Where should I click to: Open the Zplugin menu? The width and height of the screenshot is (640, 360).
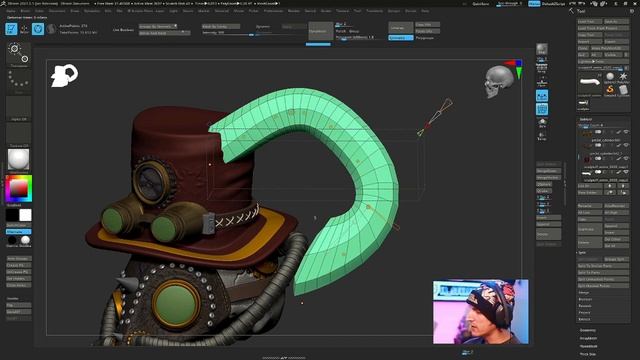click(394, 11)
